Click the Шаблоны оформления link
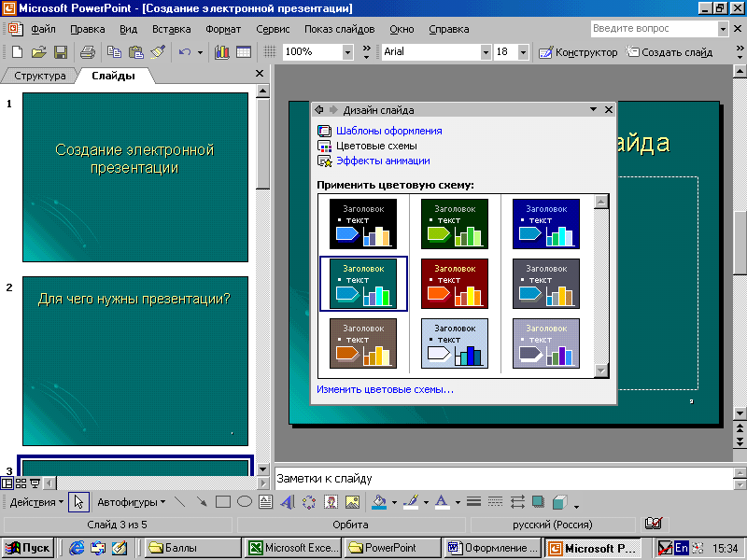The image size is (747, 560). pyautogui.click(x=388, y=131)
